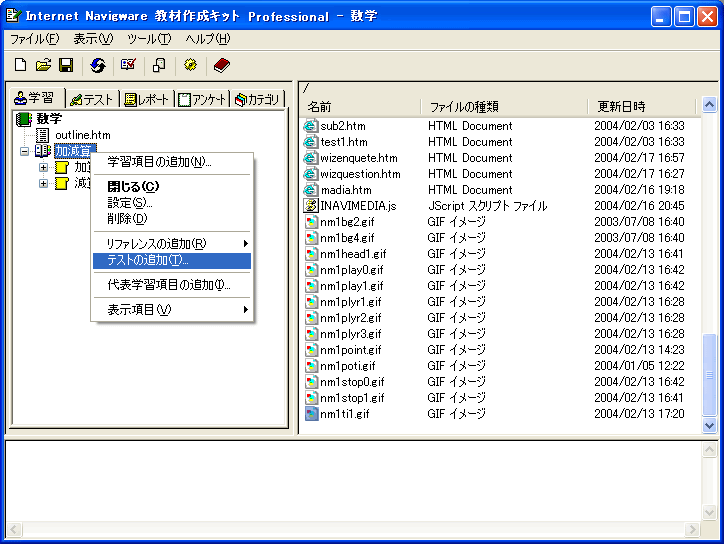Click the globe refresh toolbar icon
This screenshot has height=544, width=724.
point(98,65)
